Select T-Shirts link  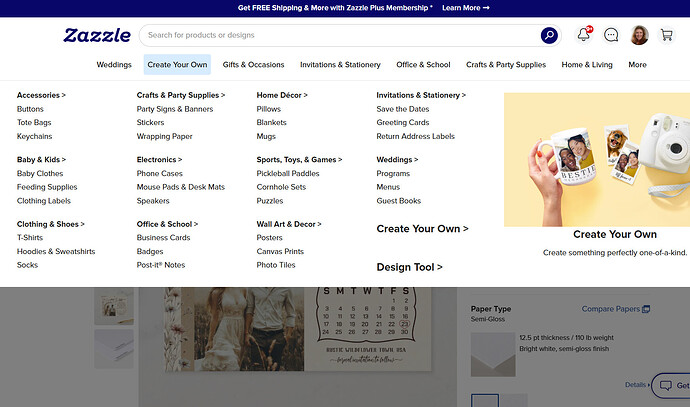click(30, 238)
